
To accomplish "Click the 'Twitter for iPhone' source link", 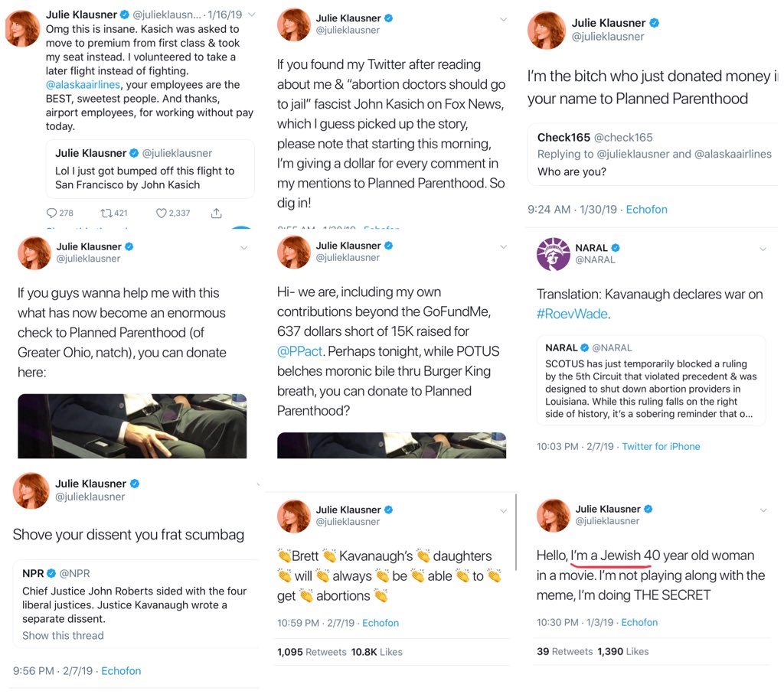I will pos(661,446).
